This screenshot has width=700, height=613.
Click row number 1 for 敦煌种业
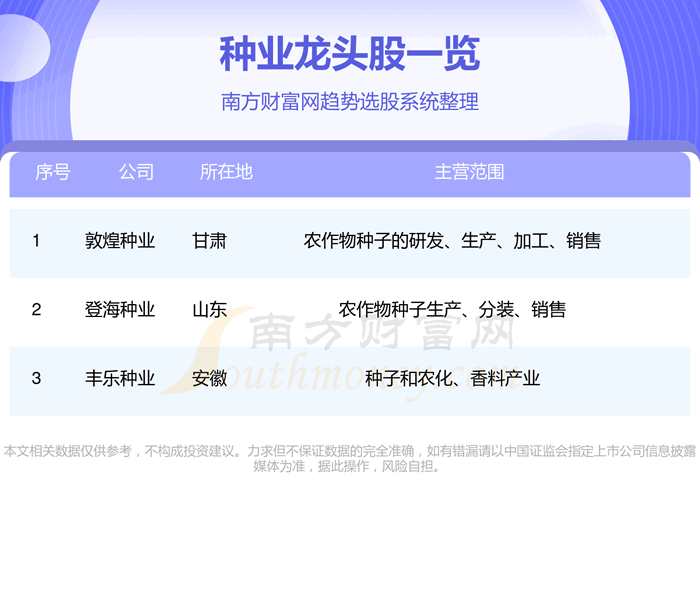point(36,241)
